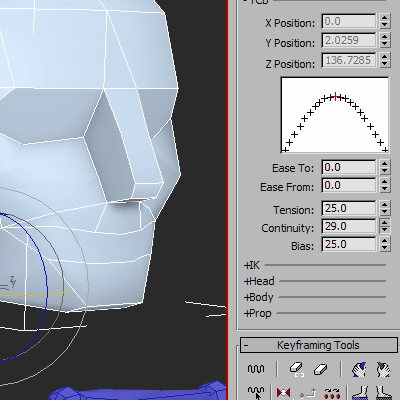Click Clear Selected Tracks eraser icon
This screenshot has height=400, width=400.
(297, 369)
